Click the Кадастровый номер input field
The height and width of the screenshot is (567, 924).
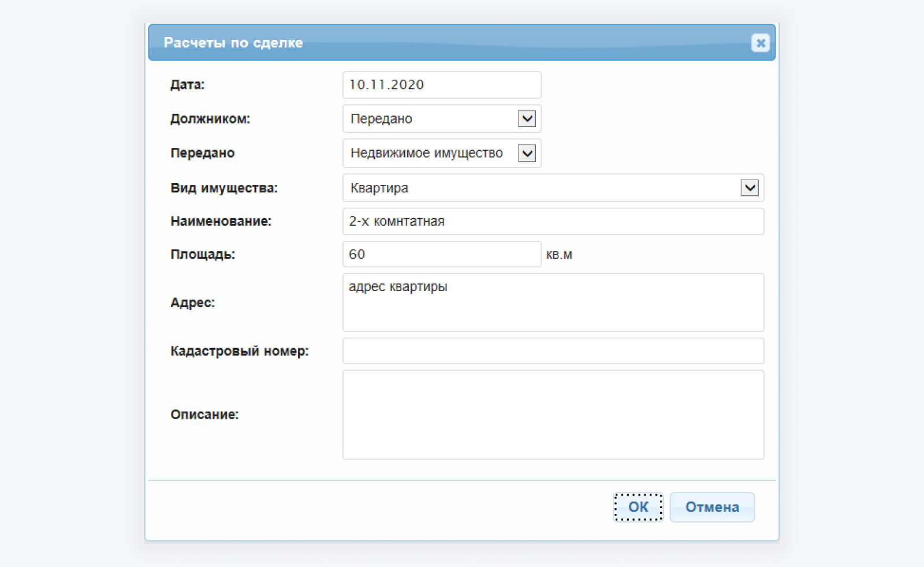pyautogui.click(x=553, y=351)
